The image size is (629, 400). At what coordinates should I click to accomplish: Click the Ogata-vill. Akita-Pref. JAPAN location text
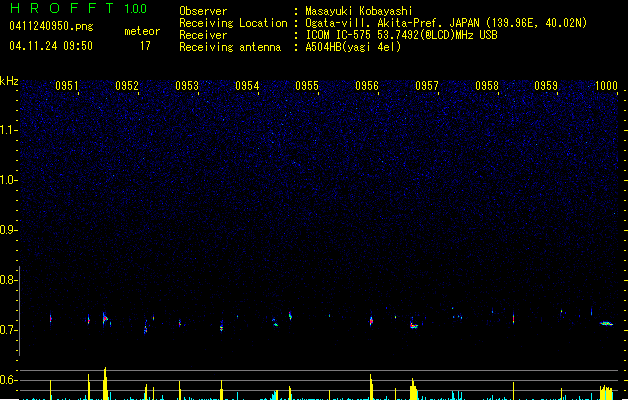click(446, 23)
